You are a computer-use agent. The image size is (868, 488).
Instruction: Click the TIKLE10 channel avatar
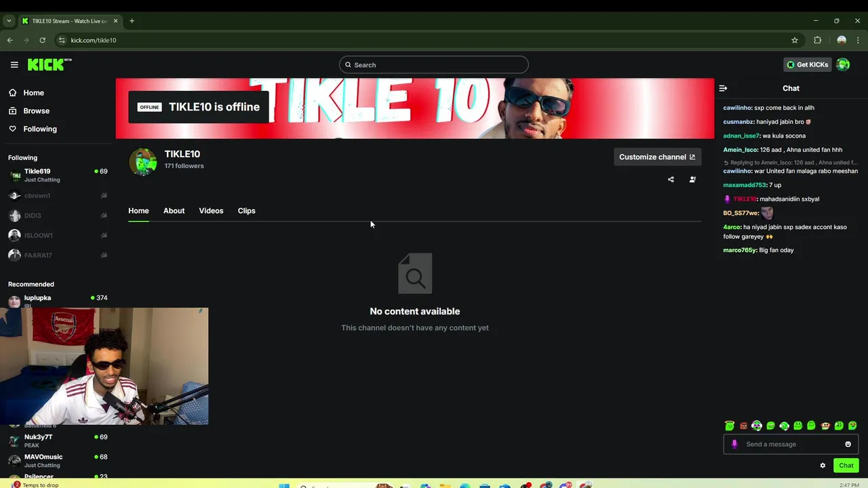(143, 162)
